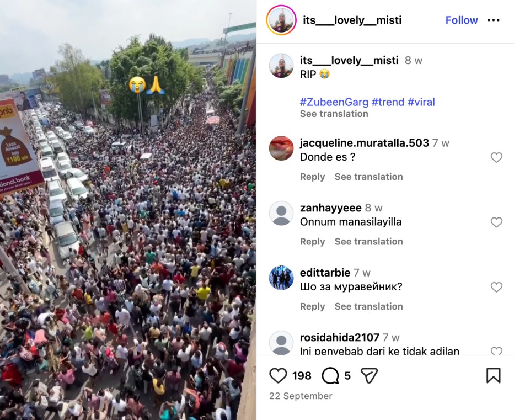Save post with bookmark icon
The height and width of the screenshot is (420, 514).
point(494,375)
